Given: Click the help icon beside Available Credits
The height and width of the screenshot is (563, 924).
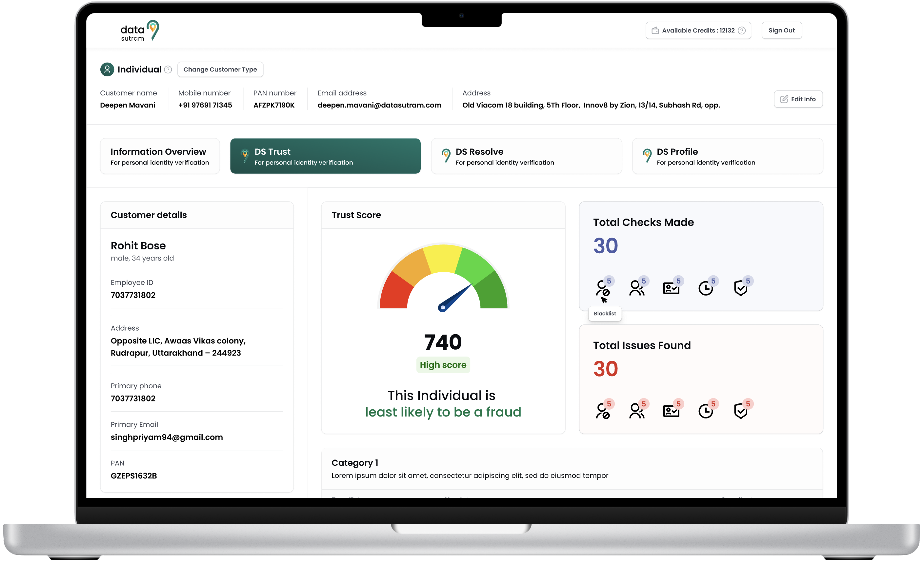Looking at the screenshot, I should click(x=742, y=31).
